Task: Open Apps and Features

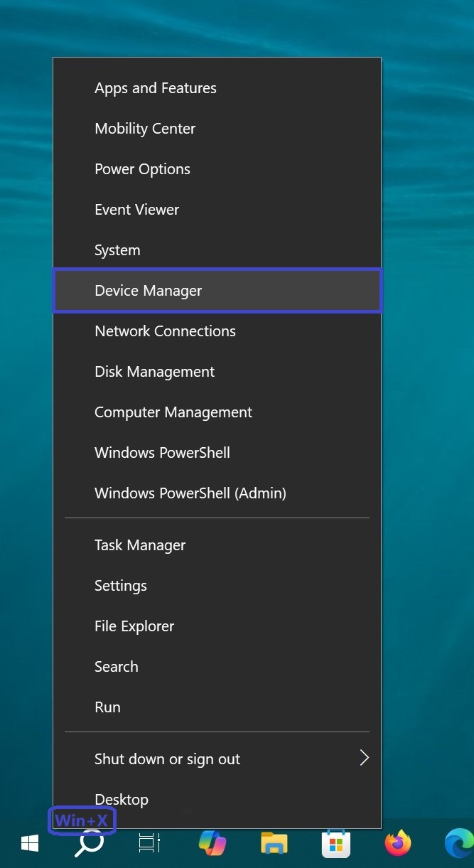Action: point(217,88)
